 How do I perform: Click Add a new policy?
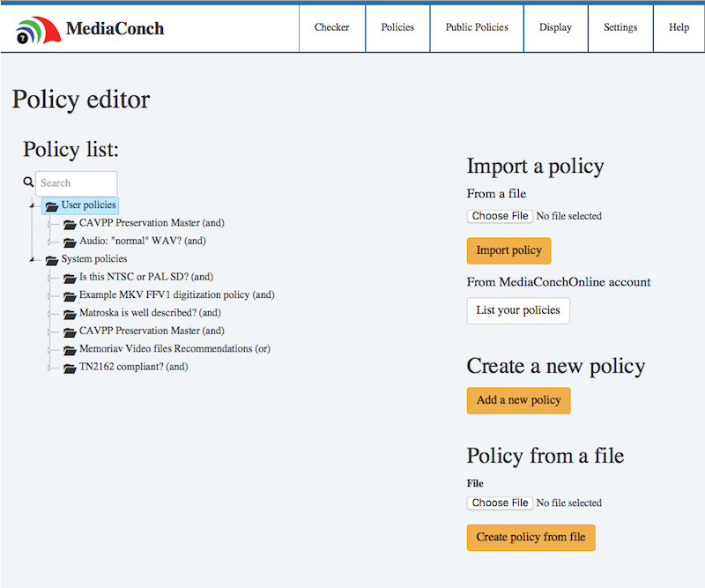(x=518, y=400)
